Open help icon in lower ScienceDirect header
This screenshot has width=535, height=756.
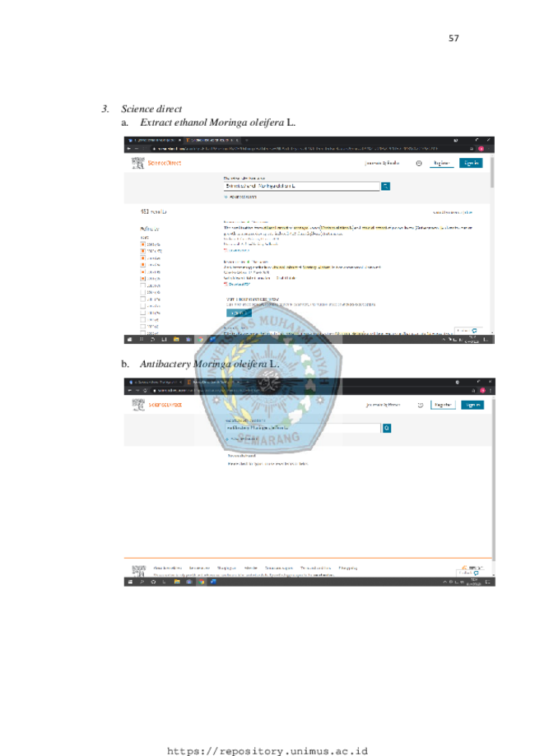421,405
